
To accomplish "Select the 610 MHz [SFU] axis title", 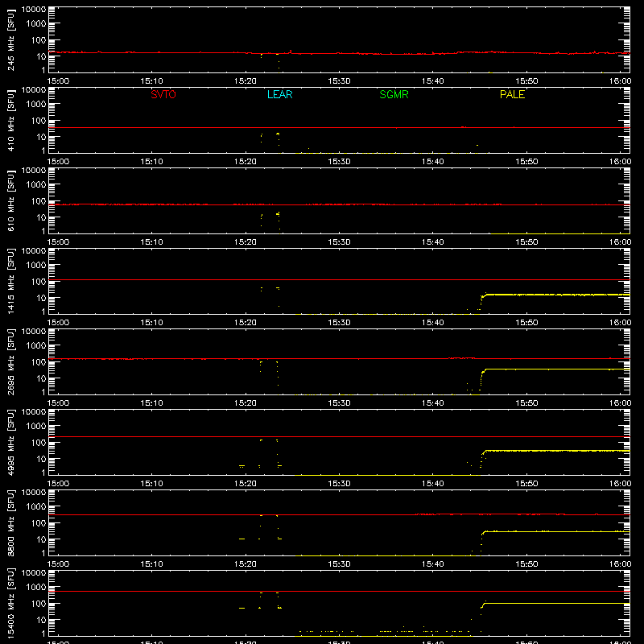I will [x=11, y=200].
